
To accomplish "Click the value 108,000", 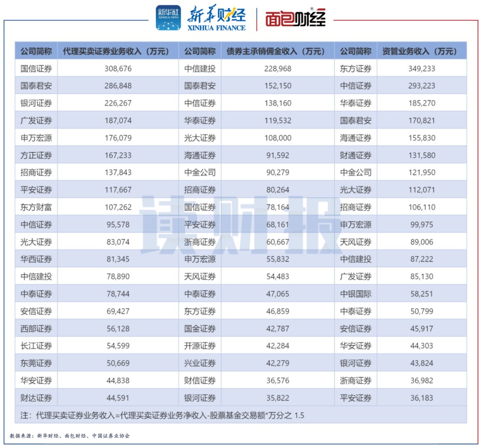I will point(278,138).
